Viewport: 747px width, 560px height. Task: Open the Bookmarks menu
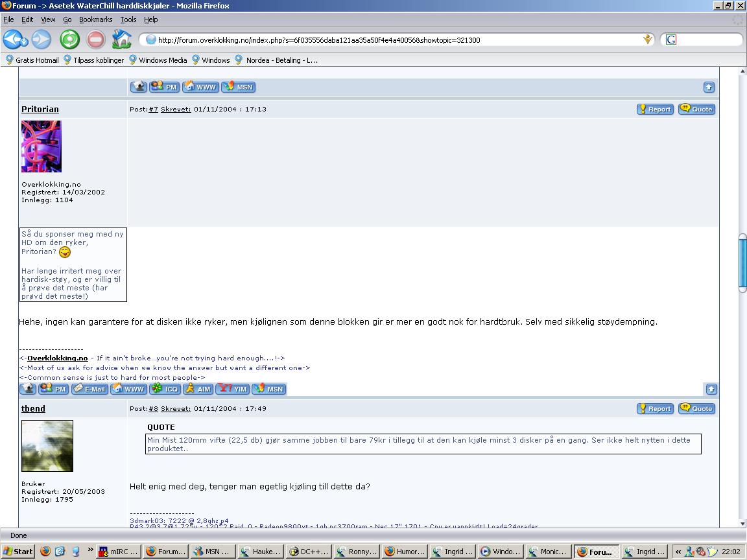96,19
